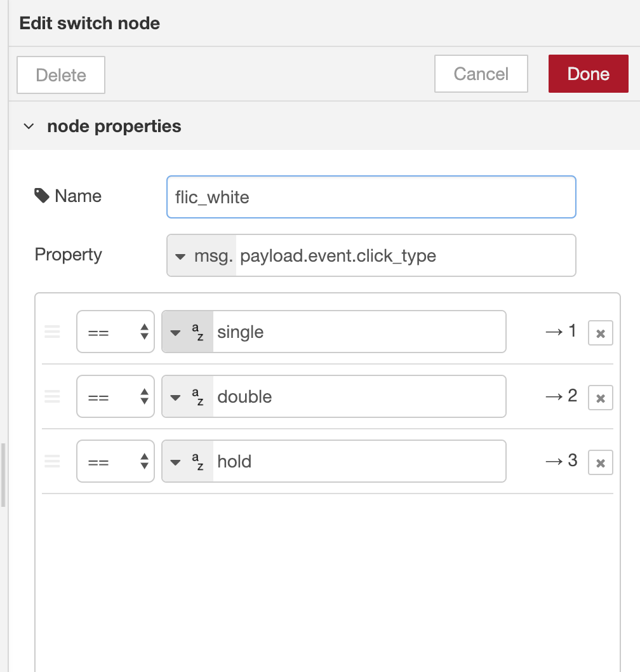Click the '→ 1' output label
Viewport: 640px width, 672px height.
click(561, 331)
